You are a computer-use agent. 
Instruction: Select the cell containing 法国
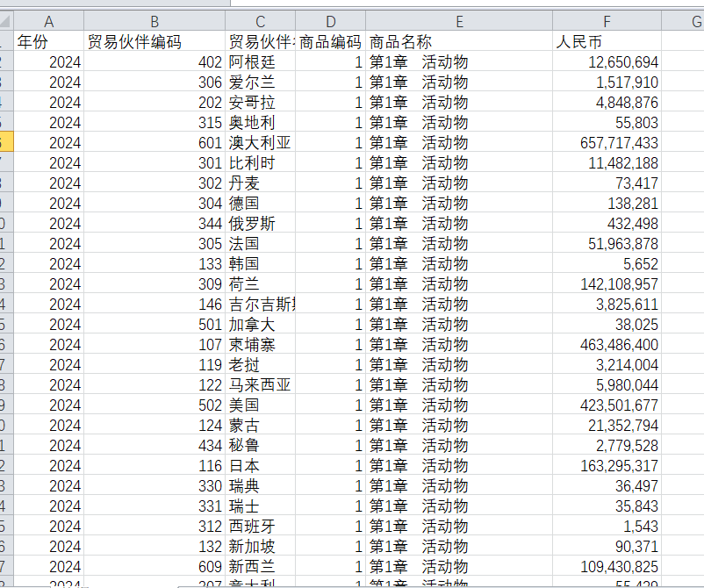click(260, 243)
